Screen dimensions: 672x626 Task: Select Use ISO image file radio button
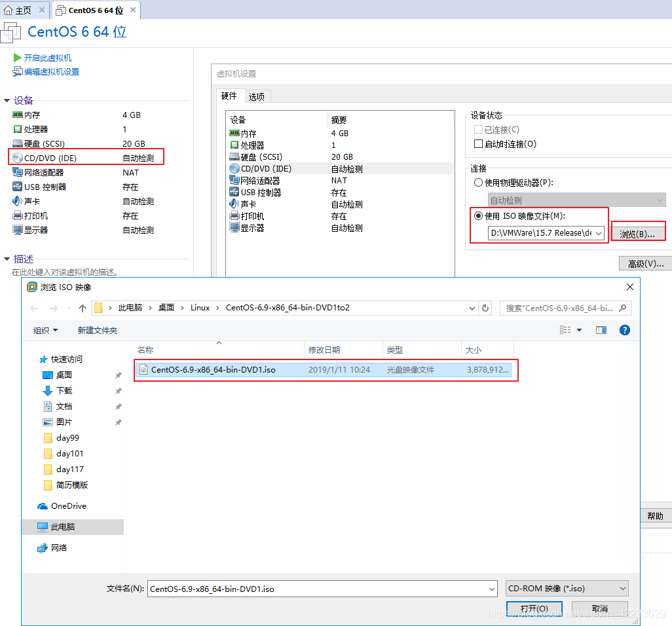[x=478, y=215]
